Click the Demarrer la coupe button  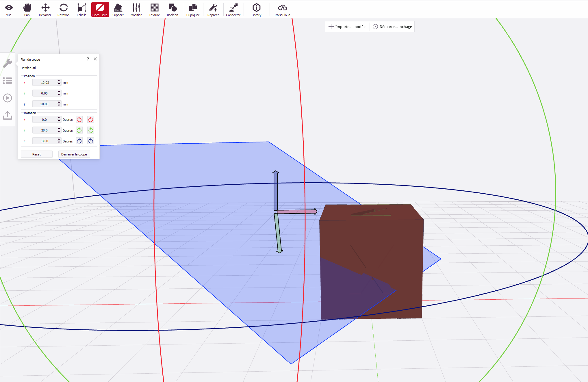click(74, 154)
